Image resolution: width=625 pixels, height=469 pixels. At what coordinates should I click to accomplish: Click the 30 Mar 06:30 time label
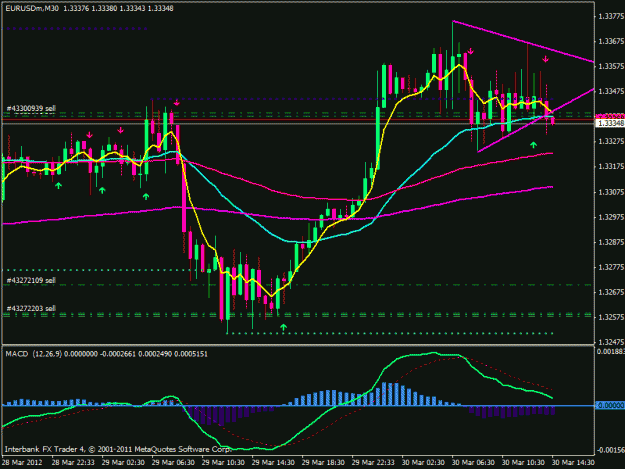[473, 463]
